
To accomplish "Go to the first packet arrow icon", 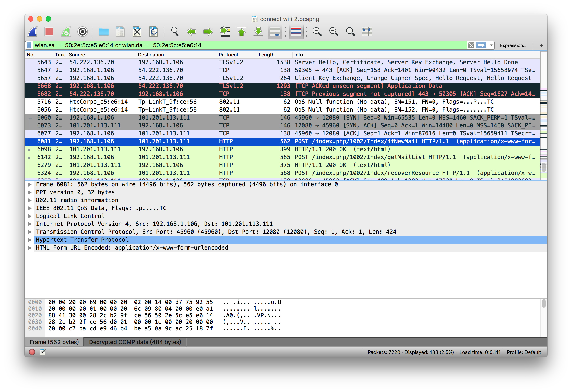I will [x=242, y=32].
